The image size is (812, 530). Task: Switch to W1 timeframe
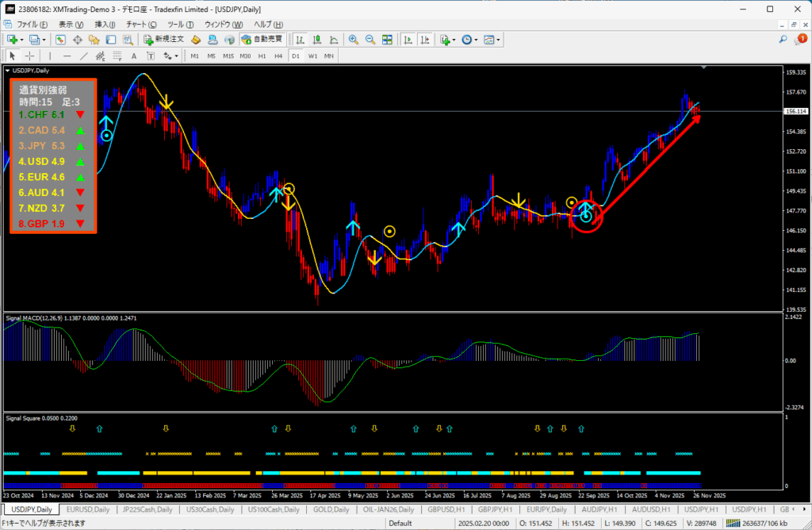(312, 56)
